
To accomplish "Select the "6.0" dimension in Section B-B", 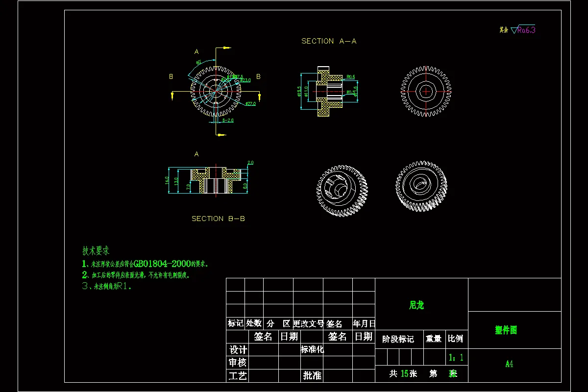I will click(245, 186).
